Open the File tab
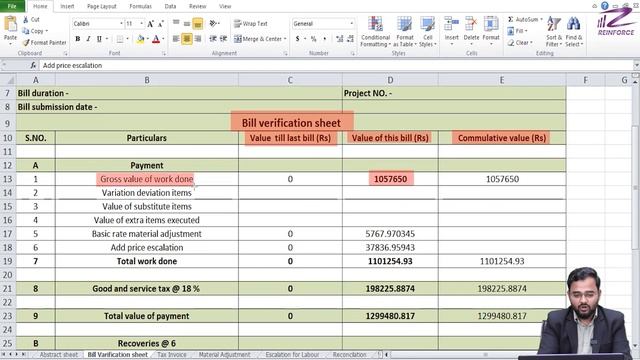Image resolution: width=640 pixels, height=360 pixels. (x=12, y=6)
